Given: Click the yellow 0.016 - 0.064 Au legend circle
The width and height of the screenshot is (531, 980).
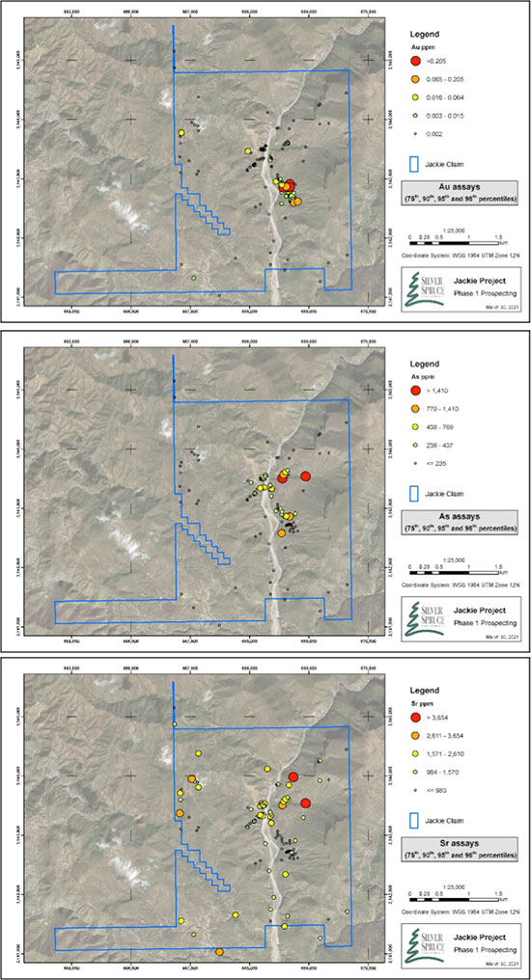Looking at the screenshot, I should tap(415, 97).
